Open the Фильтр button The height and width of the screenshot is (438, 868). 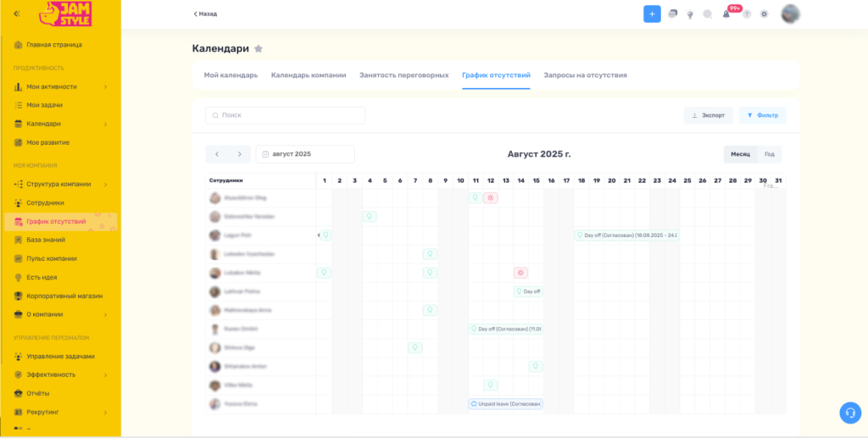(x=762, y=115)
